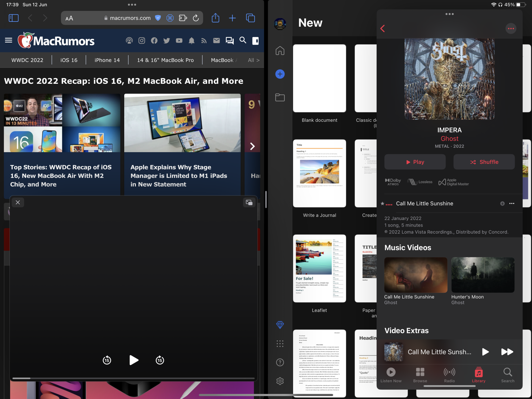Toggle picture-in-picture on video player
Viewport: 532px width, 399px height.
(x=249, y=202)
